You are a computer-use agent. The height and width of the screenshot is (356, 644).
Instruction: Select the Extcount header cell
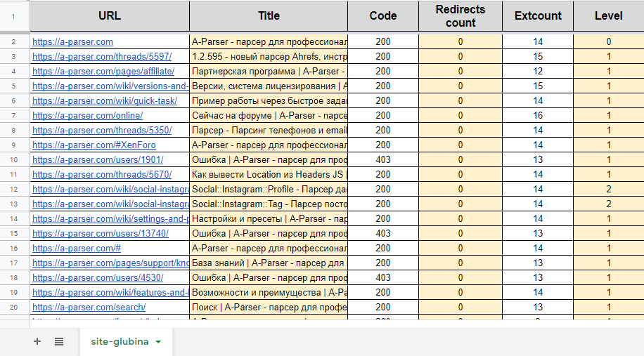[x=538, y=16]
